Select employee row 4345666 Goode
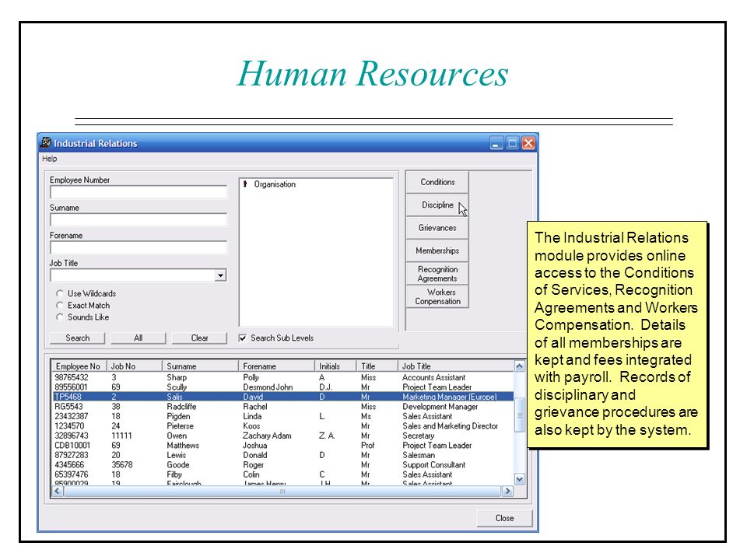This screenshot has width=747, height=560. point(282,465)
